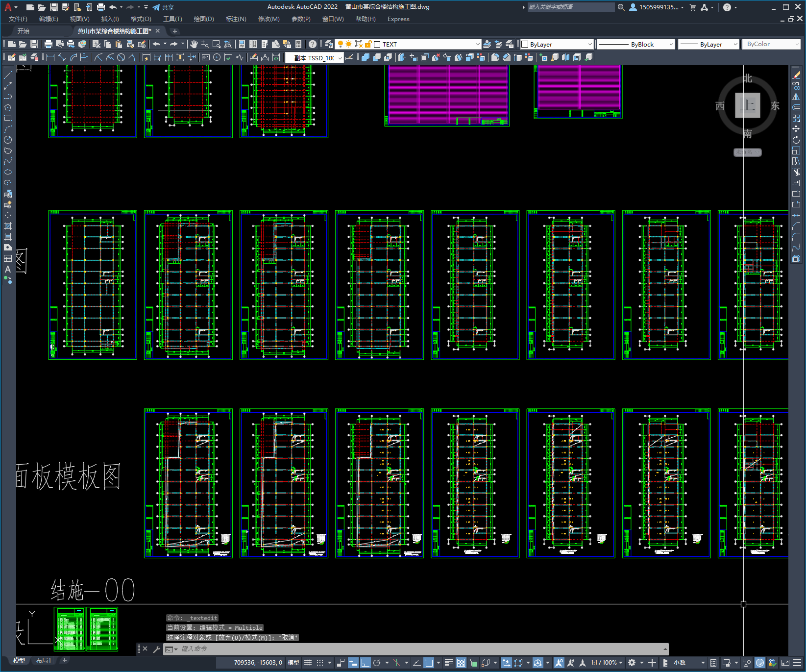This screenshot has height=672, width=806.
Task: Click the Hatch tool in draw toolbar
Action: 8,226
